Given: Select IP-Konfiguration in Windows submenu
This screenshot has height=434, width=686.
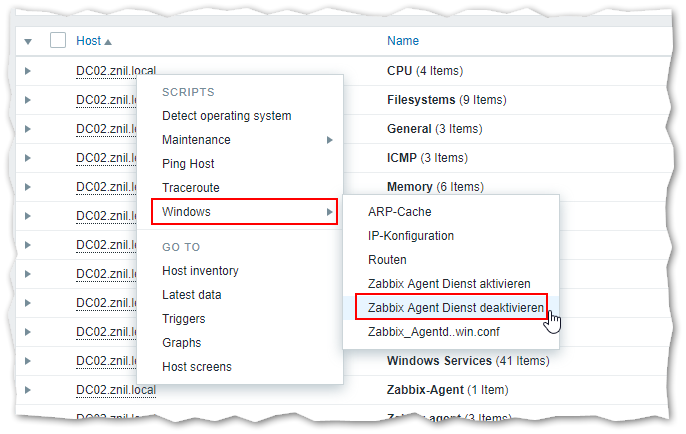Looking at the screenshot, I should point(411,236).
